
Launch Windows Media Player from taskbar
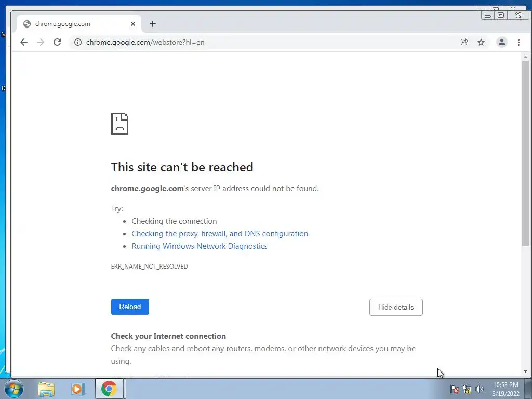[78, 389]
